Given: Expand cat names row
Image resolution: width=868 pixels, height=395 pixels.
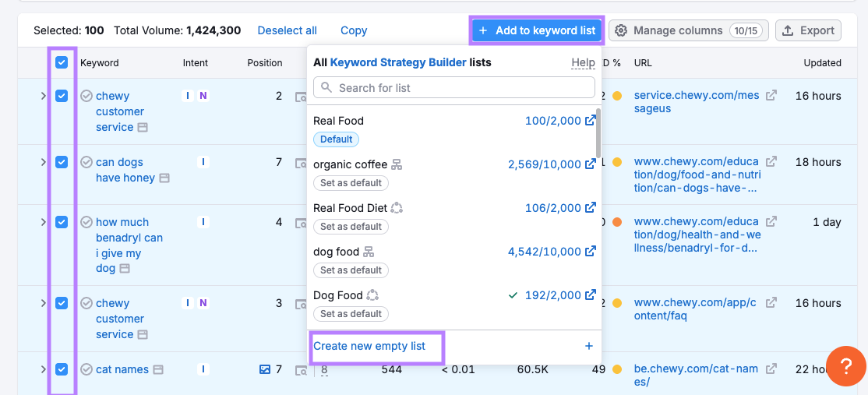Looking at the screenshot, I should click(43, 369).
